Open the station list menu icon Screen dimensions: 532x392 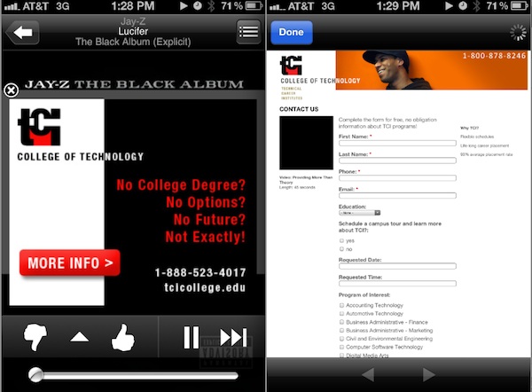point(248,32)
